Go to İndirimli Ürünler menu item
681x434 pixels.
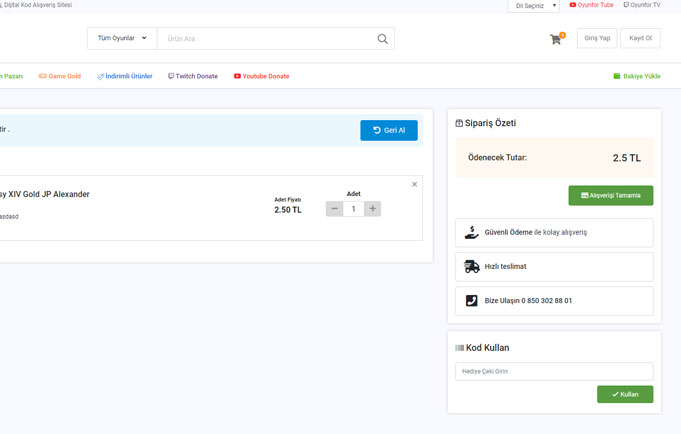[x=125, y=76]
